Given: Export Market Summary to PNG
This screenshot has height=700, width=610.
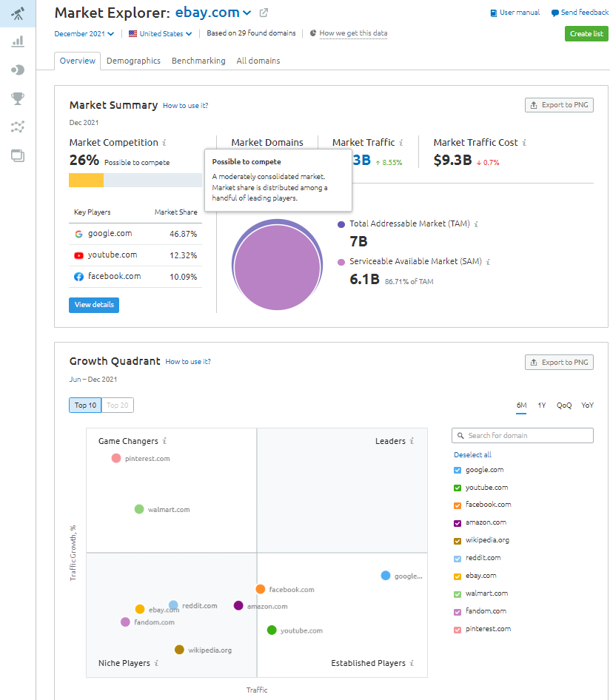Looking at the screenshot, I should 559,105.
